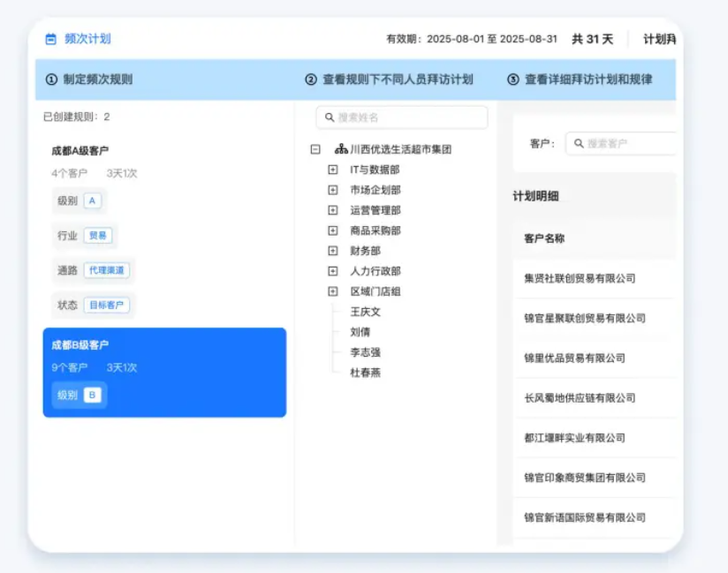Click the magnifier icon in the 搜索姓名 box
Screen dimensions: 728x573
[329, 117]
